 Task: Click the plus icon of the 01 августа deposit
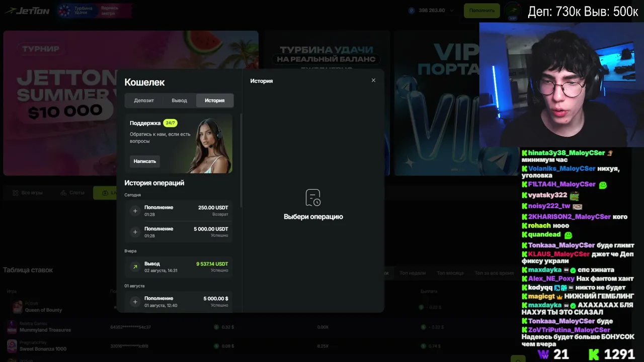tap(135, 302)
